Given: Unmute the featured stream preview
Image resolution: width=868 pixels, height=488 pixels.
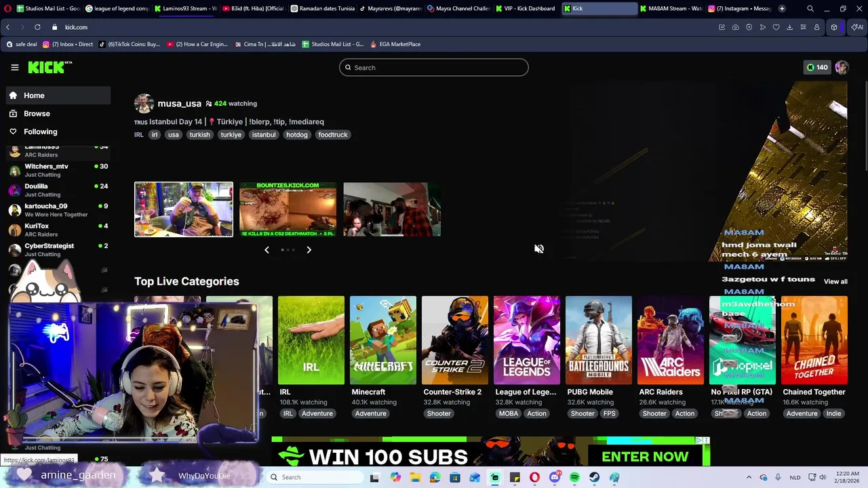Looking at the screenshot, I should pyautogui.click(x=539, y=249).
